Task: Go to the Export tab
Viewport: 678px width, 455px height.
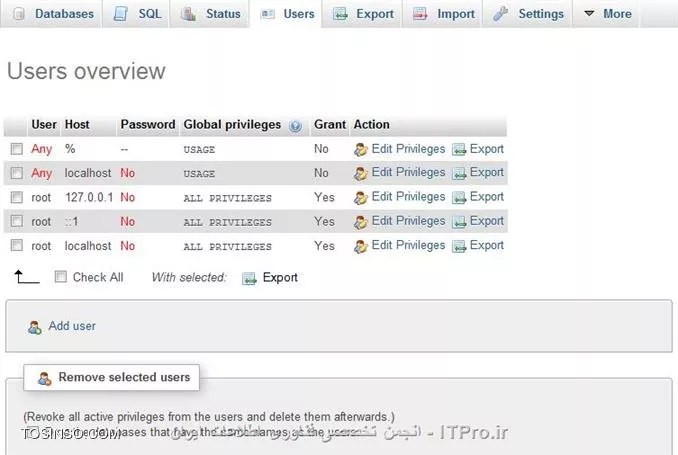Action: (362, 13)
